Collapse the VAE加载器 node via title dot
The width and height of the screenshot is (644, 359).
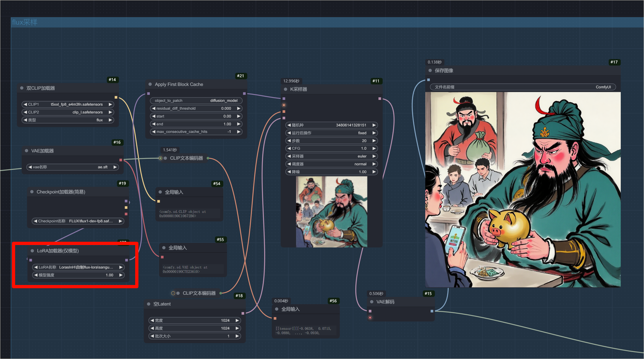26,151
